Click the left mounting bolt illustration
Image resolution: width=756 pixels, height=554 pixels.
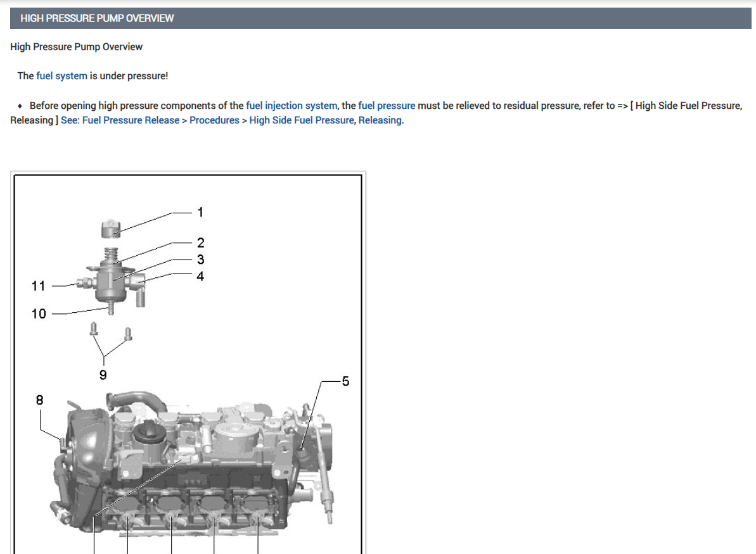pos(94,329)
